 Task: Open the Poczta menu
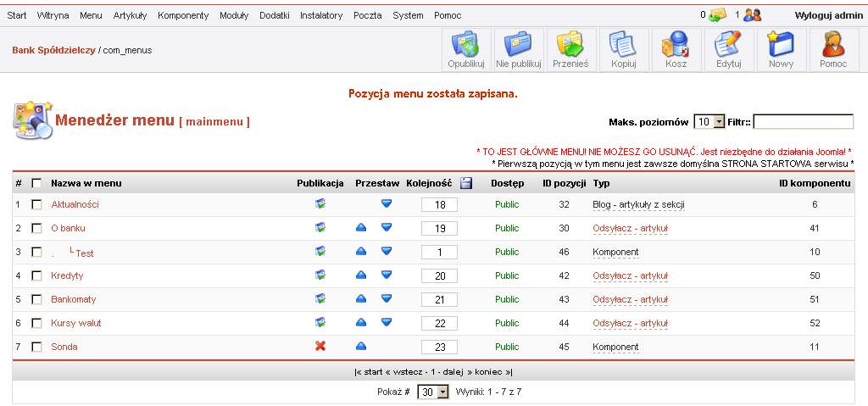point(368,15)
